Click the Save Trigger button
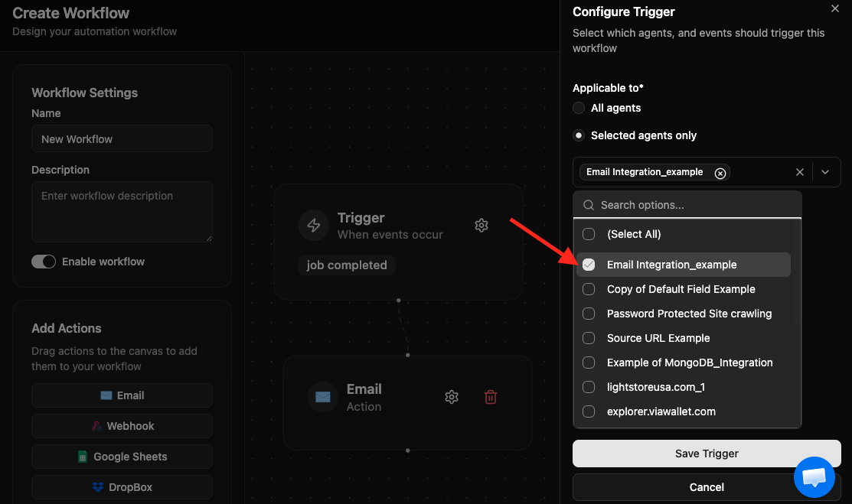Viewport: 852px width, 504px height. [706, 454]
